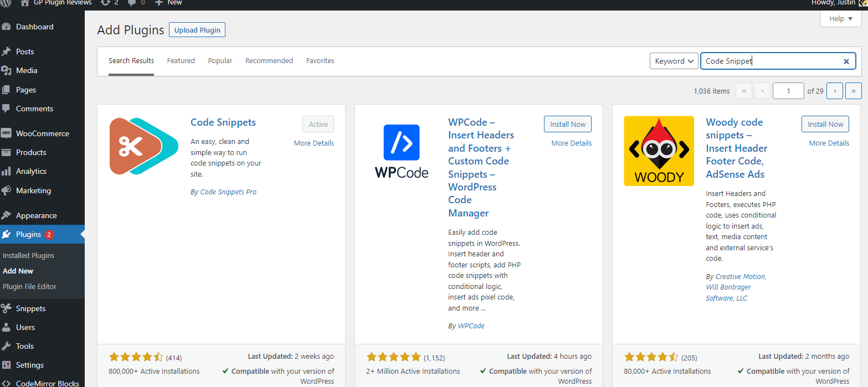Click the Appearance paintbrush icon

7,215
